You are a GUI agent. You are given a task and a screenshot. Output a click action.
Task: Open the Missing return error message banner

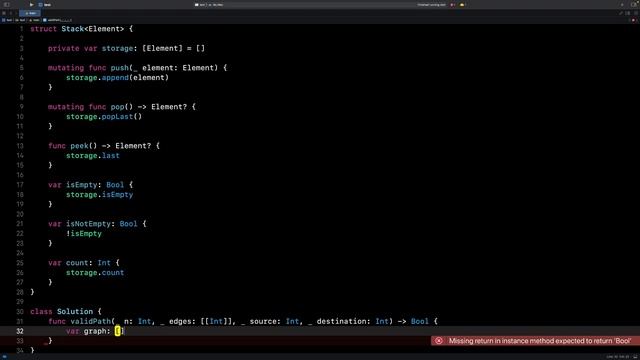[535, 341]
